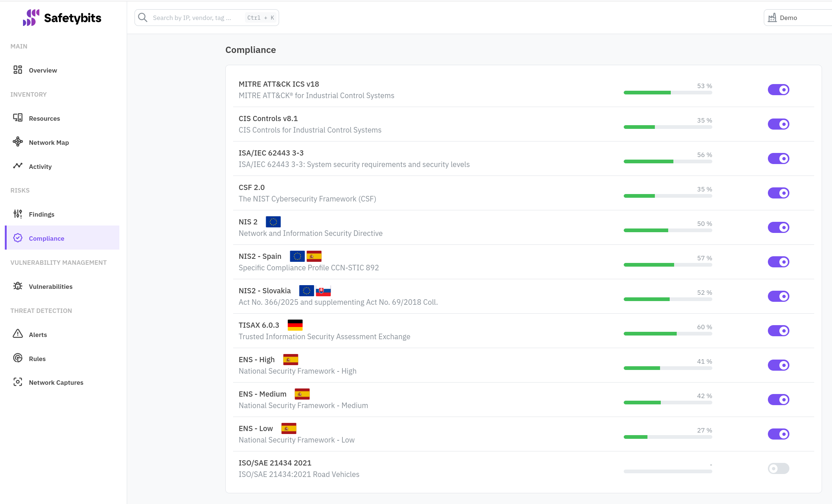Click the 27 % ENS - Low progress bar
This screenshot has width=832, height=504.
pyautogui.click(x=668, y=437)
